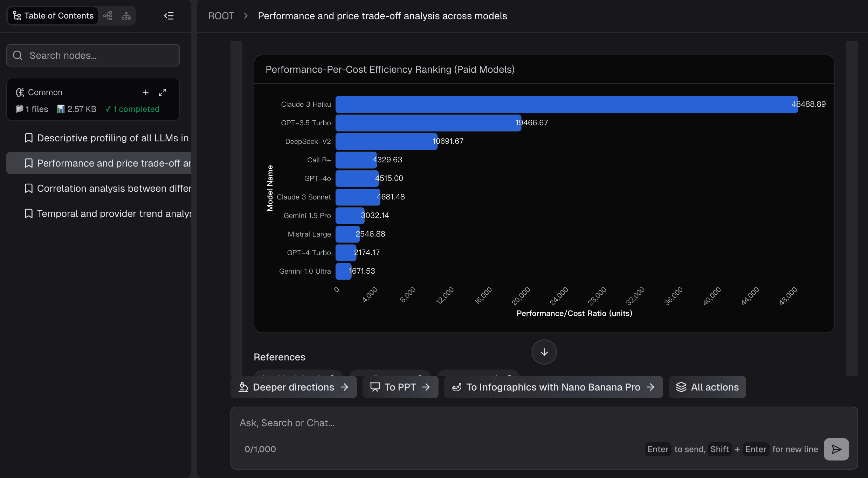Expand the Common panel to fullscreen

pyautogui.click(x=163, y=92)
